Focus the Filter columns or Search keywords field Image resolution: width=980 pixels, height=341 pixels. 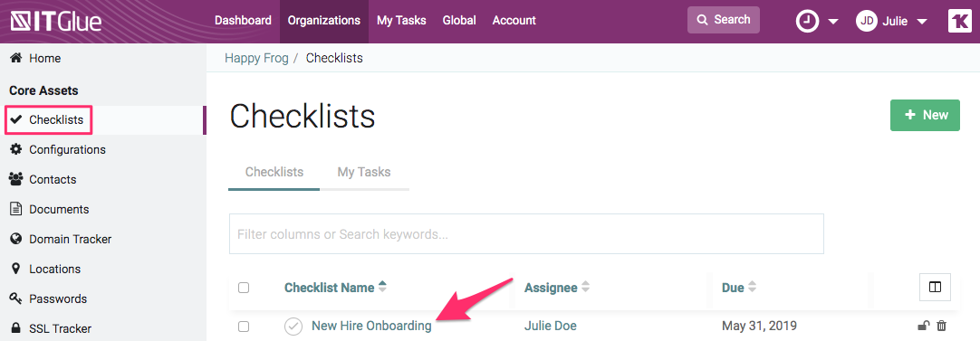click(x=526, y=234)
